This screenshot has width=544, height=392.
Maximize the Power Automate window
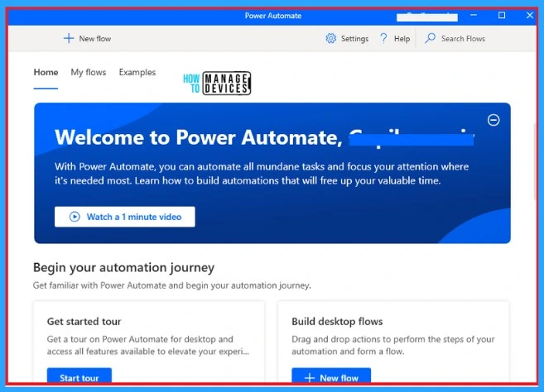(502, 15)
